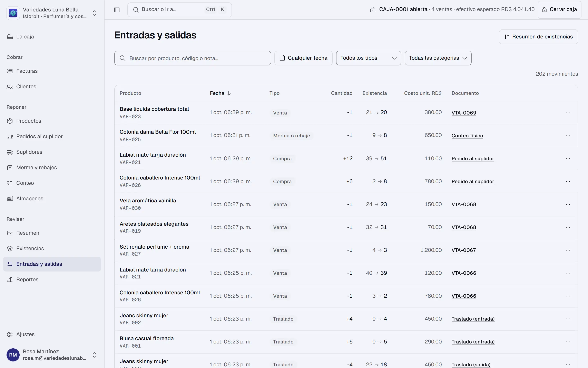Open Pedido al suplidor link for VAR-021
The height and width of the screenshot is (368, 588).
pos(473,158)
